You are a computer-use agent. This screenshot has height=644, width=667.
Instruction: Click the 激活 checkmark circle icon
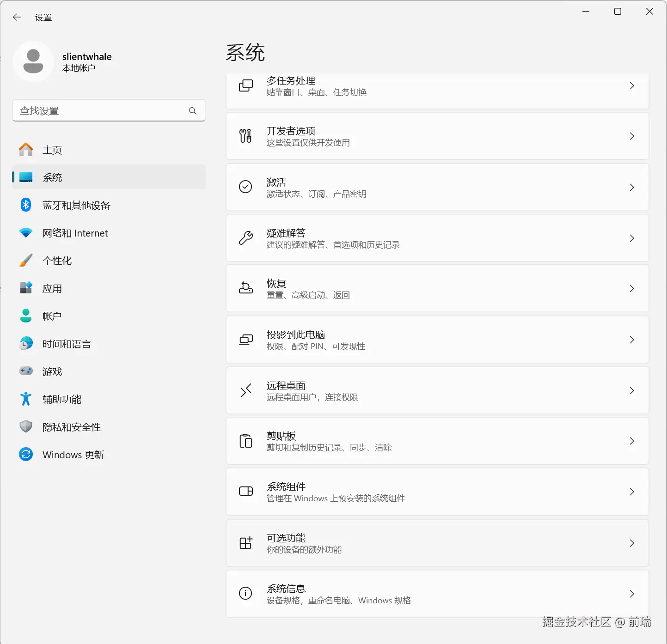click(245, 187)
